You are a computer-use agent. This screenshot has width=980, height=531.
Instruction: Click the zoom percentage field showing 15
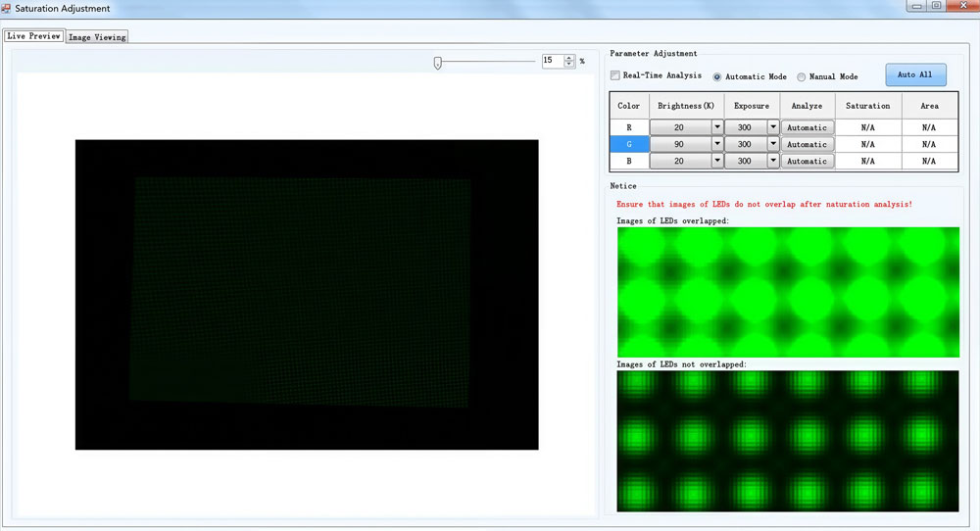pos(553,61)
